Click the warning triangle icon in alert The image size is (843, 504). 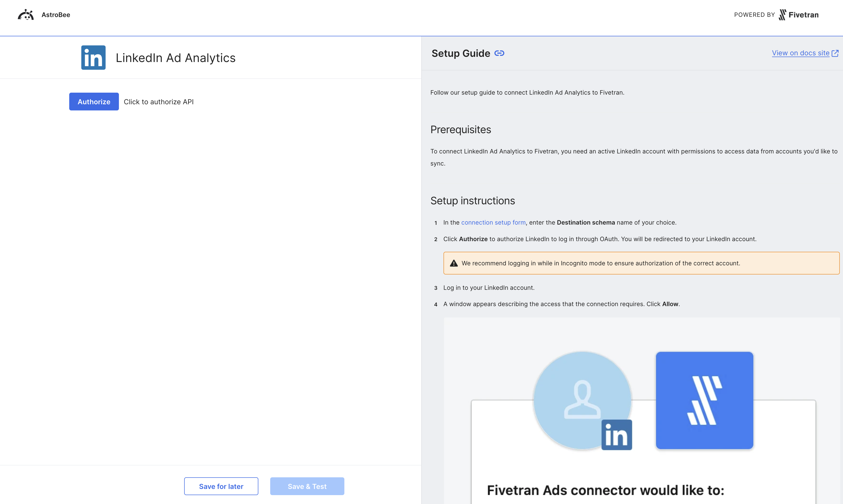pyautogui.click(x=454, y=263)
